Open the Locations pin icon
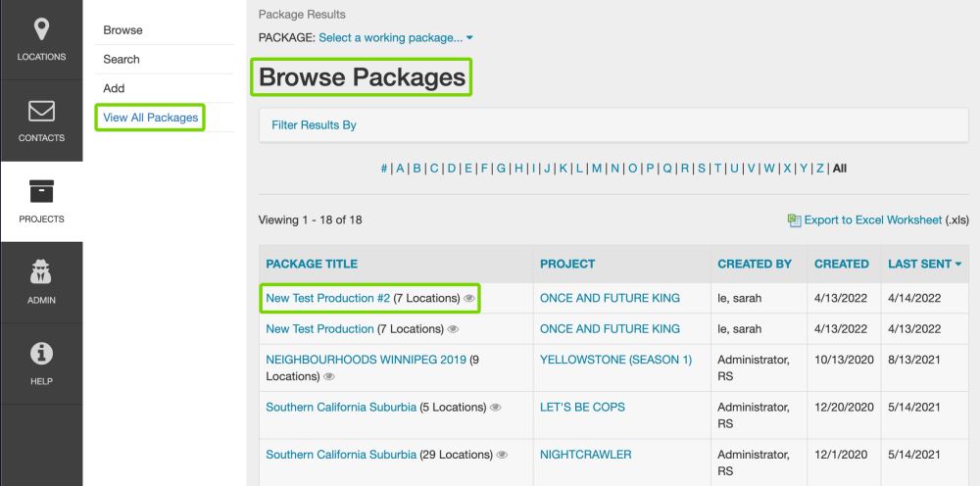This screenshot has width=980, height=486. click(x=41, y=29)
